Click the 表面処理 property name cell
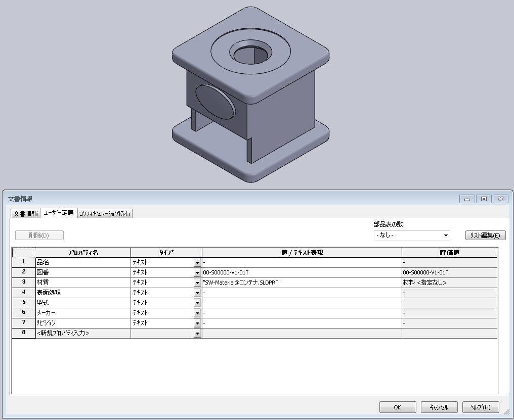 (x=83, y=293)
